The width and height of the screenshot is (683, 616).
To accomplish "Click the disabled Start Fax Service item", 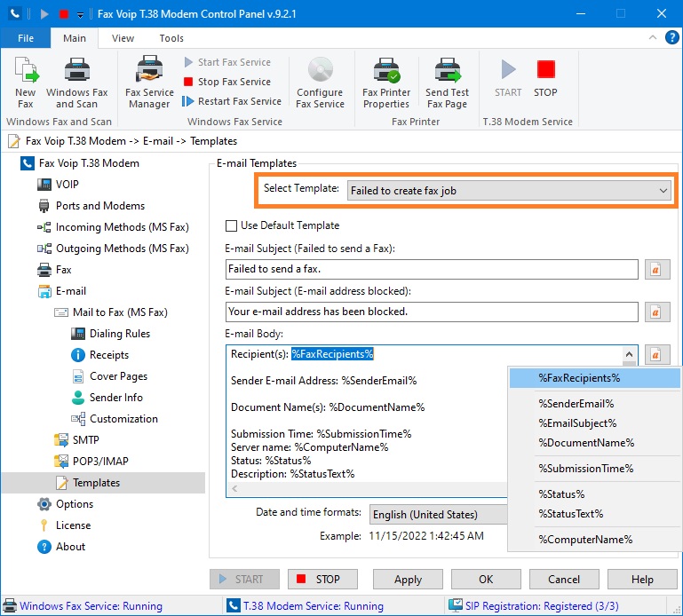I will [x=227, y=62].
